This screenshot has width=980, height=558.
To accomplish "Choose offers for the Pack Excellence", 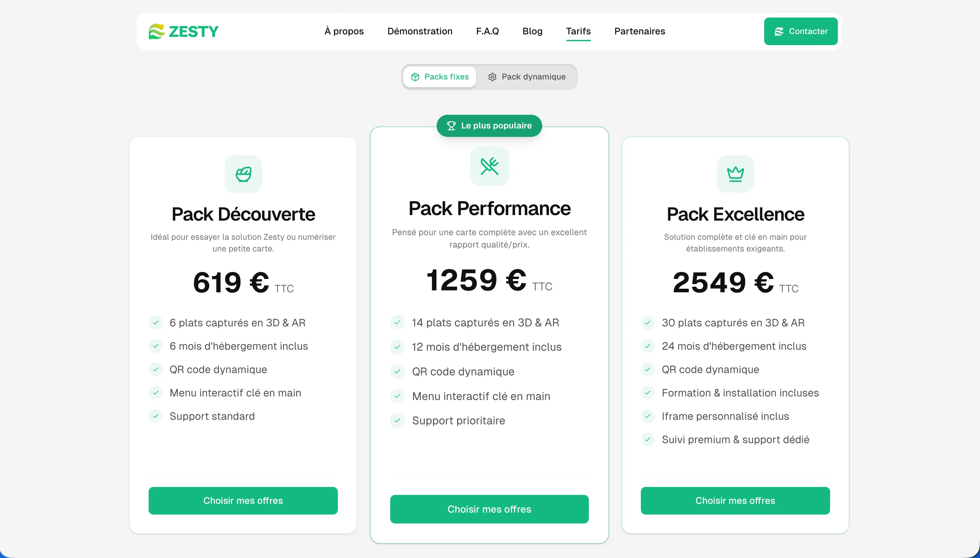I will coord(735,501).
